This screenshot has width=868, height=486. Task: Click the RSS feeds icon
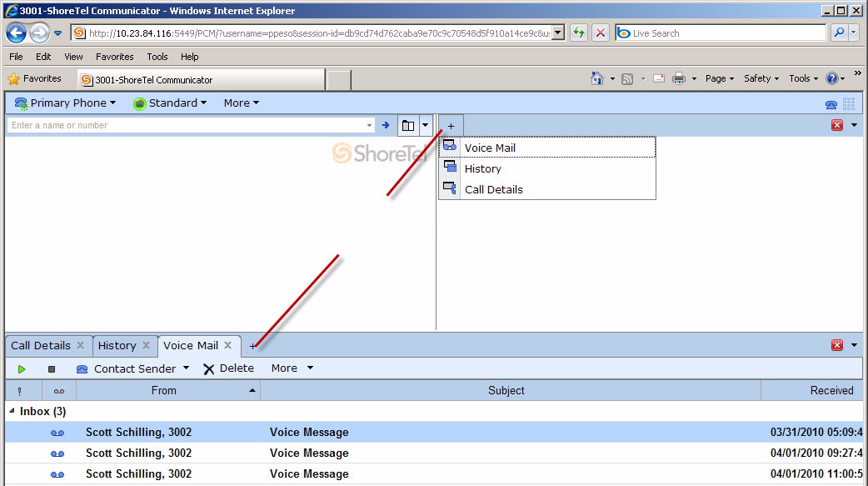tap(627, 78)
